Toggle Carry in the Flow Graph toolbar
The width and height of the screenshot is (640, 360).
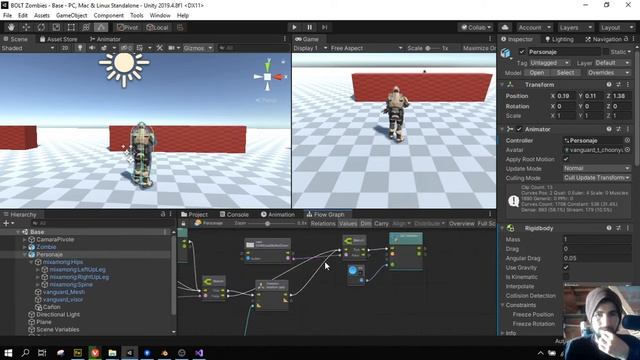coord(381,224)
